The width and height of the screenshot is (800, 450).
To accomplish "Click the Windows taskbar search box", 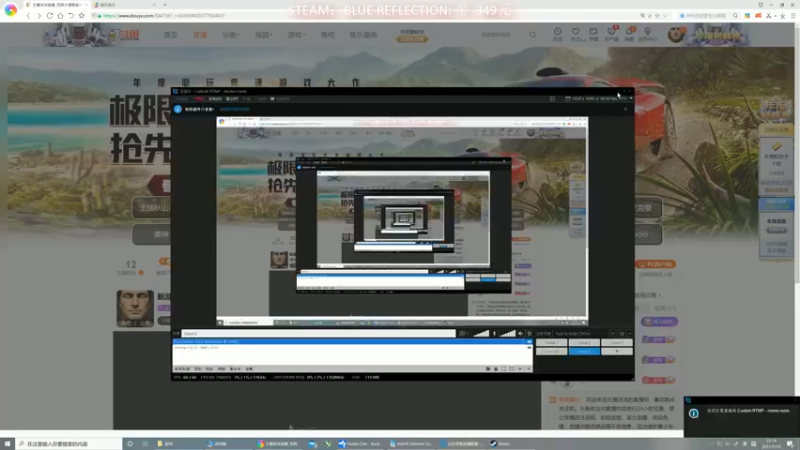I will 69,444.
